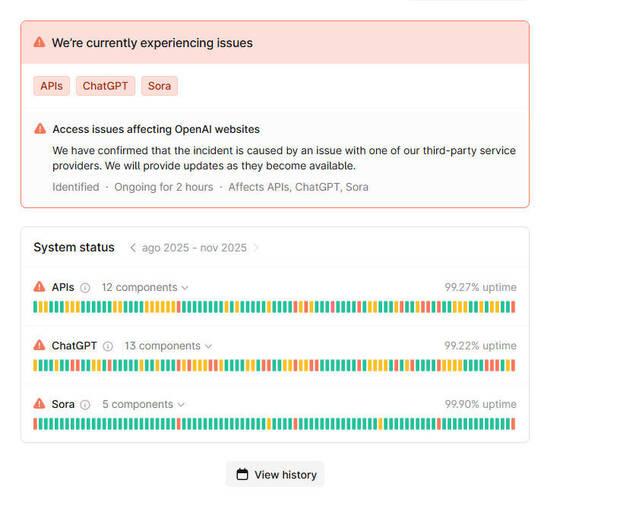Image resolution: width=620 pixels, height=515 pixels.
Task: Select the ChatGPT tag in banner
Action: pyautogui.click(x=104, y=86)
